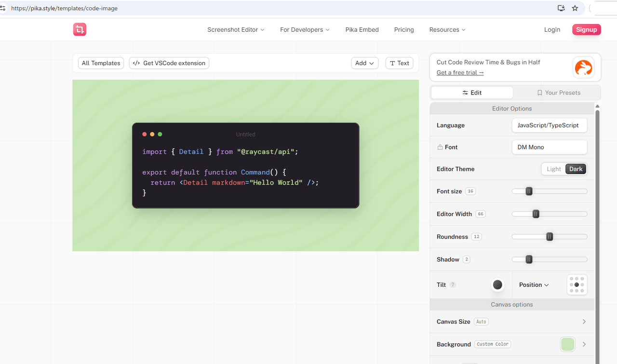617x364 pixels.
Task: Select the center dot in Position grid
Action: coord(577,285)
